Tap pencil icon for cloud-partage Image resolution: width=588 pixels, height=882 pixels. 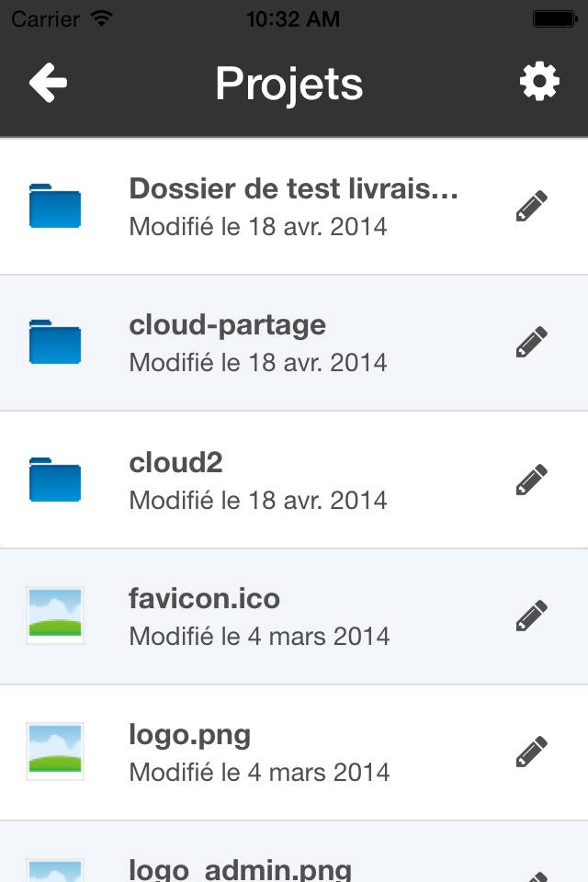click(532, 343)
